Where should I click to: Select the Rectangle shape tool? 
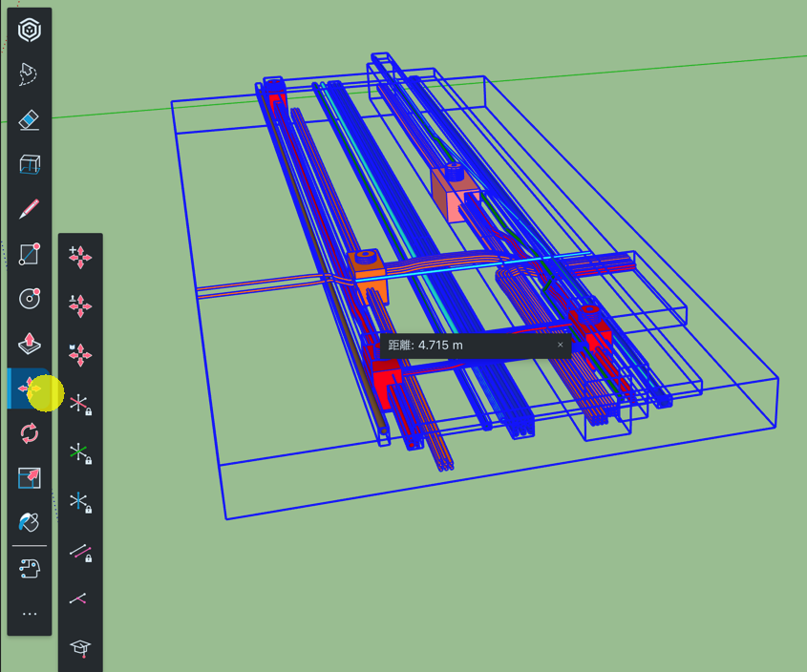pyautogui.click(x=30, y=254)
